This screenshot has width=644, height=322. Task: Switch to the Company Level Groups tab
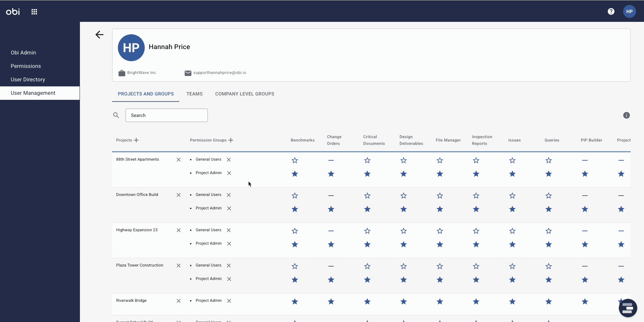pyautogui.click(x=245, y=94)
